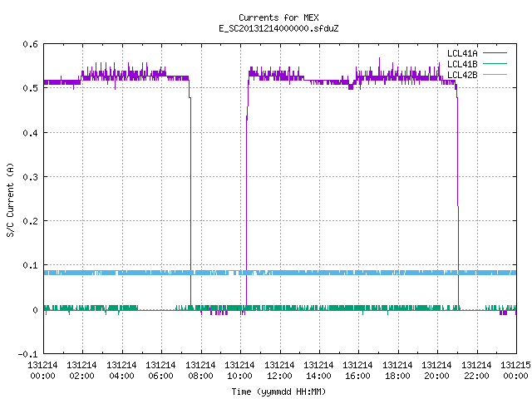This screenshot has width=532, height=399.
Task: Click the 131214 02:00 x-axis tick label
Action: click(x=82, y=371)
